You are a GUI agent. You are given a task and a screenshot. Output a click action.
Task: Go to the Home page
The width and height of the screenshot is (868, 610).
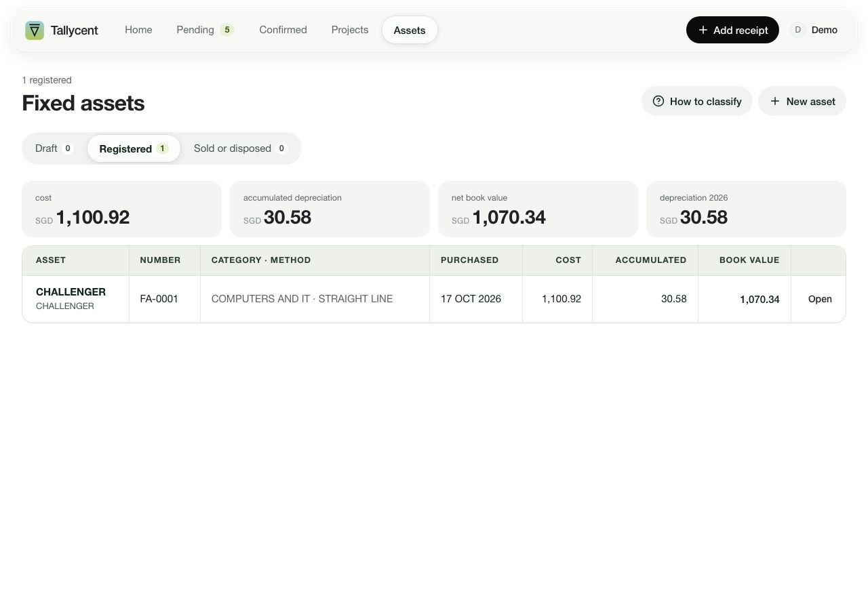point(138,30)
